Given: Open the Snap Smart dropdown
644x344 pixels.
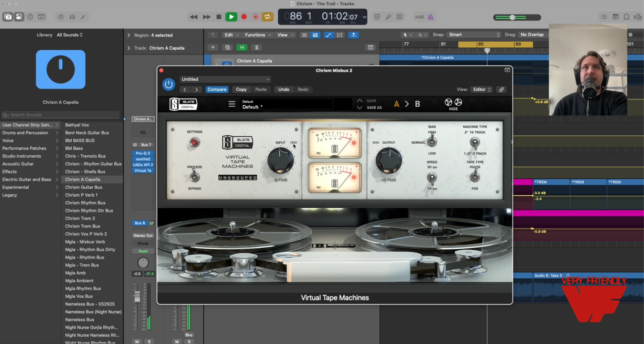Looking at the screenshot, I should [474, 35].
